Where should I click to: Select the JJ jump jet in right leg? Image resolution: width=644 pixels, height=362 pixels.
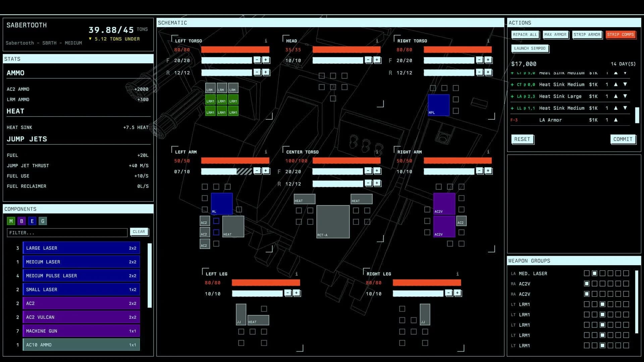424,315
